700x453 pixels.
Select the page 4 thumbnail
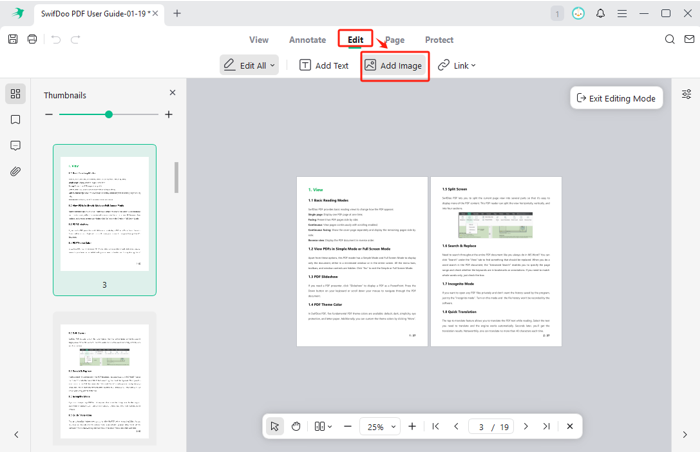pos(104,378)
